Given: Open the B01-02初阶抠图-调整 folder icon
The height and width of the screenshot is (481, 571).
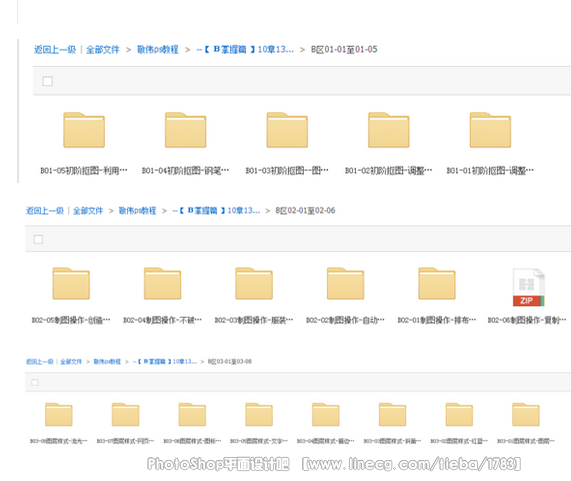Looking at the screenshot, I should pyautogui.click(x=389, y=130).
